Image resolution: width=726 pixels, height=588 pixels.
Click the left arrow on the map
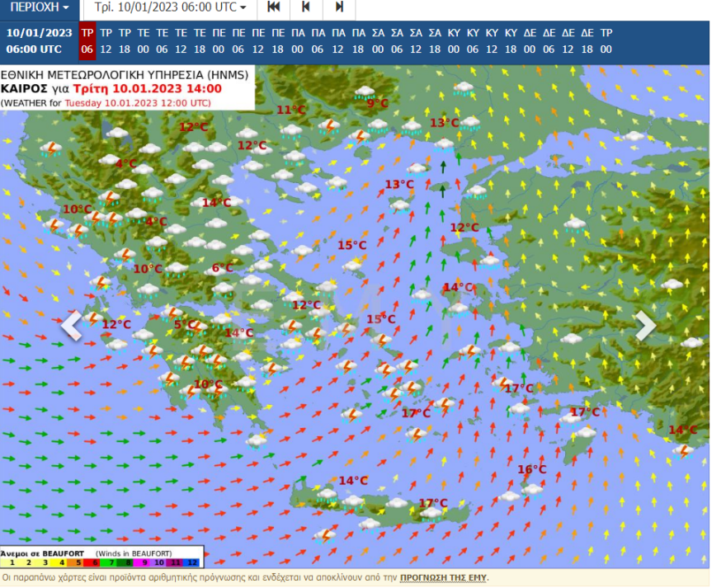[x=72, y=326]
